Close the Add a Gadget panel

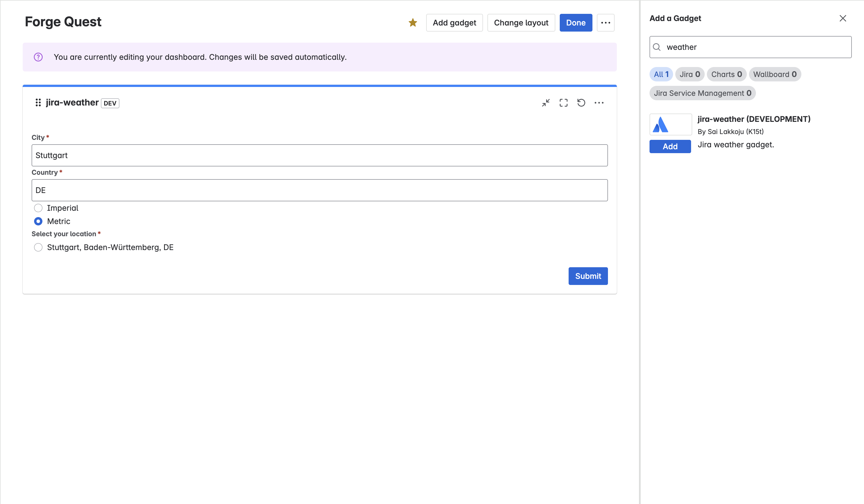tap(843, 19)
